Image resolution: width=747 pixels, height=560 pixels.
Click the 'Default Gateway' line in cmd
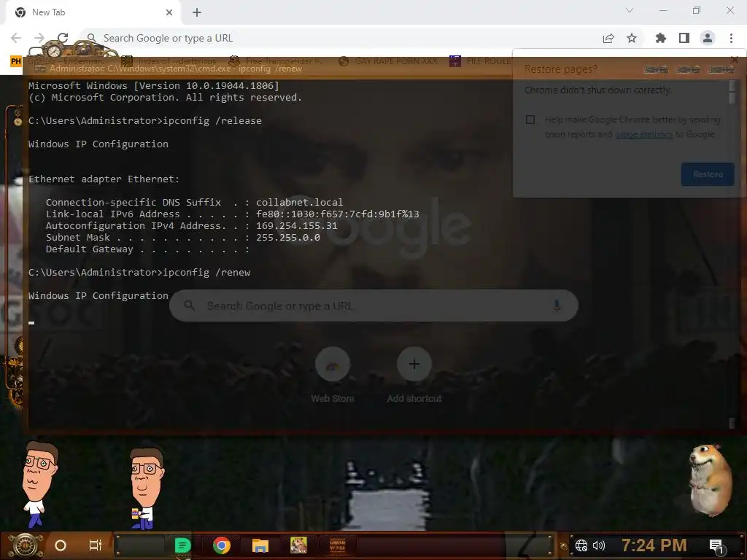click(147, 249)
